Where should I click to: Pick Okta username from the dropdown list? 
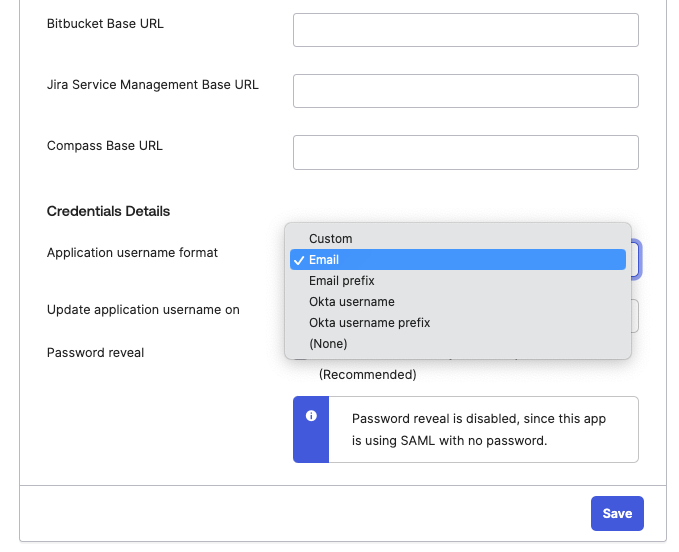point(352,302)
